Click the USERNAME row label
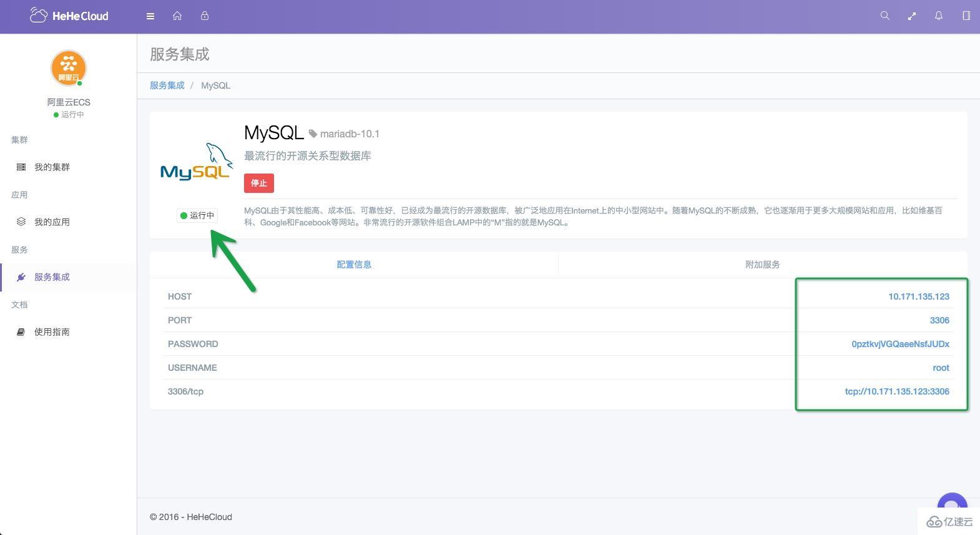This screenshot has width=980, height=535. click(x=192, y=368)
